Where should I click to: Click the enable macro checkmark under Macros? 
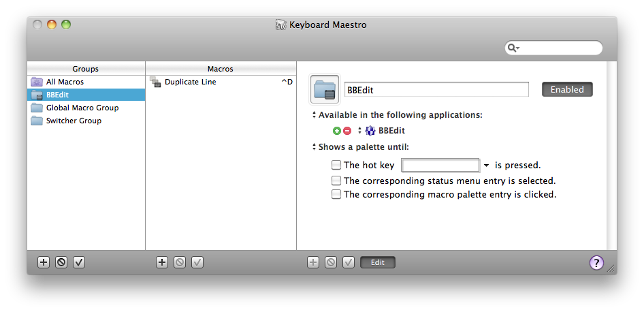pyautogui.click(x=197, y=262)
